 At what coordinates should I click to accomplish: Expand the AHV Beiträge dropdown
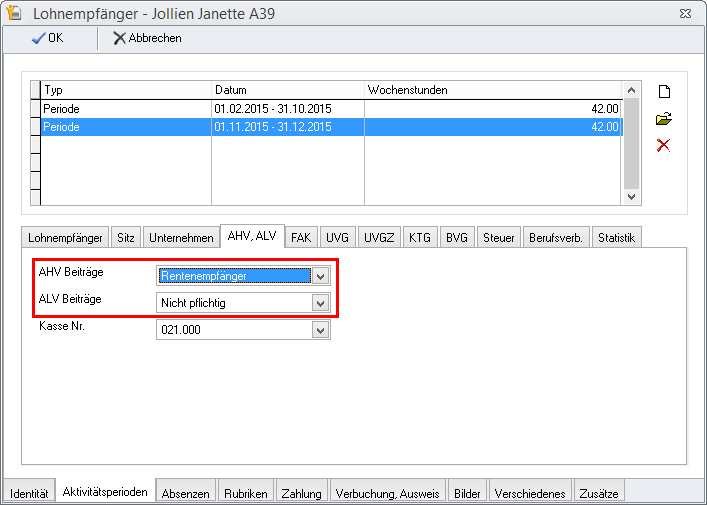[x=320, y=276]
